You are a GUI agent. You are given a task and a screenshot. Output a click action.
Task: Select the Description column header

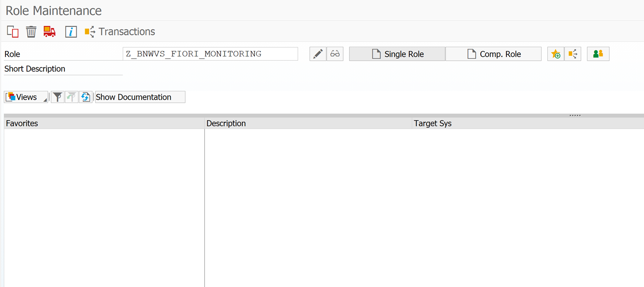(x=308, y=124)
